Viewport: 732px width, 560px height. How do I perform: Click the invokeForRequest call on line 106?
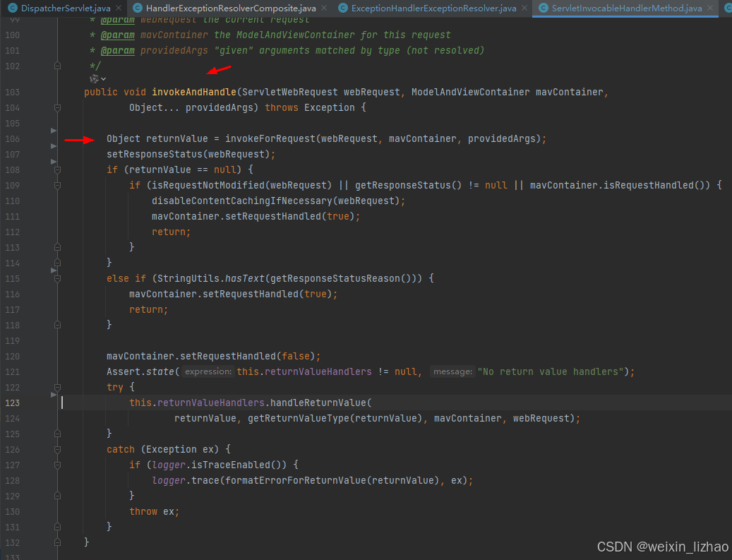(270, 138)
